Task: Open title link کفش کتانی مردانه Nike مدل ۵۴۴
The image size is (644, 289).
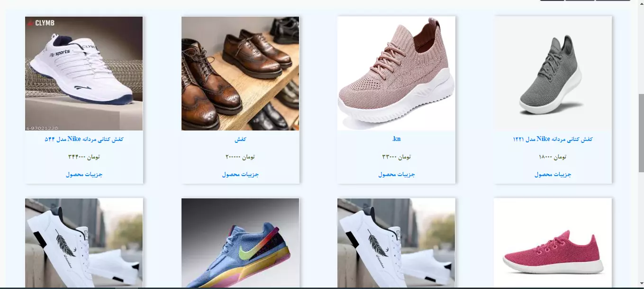Action: click(x=84, y=139)
